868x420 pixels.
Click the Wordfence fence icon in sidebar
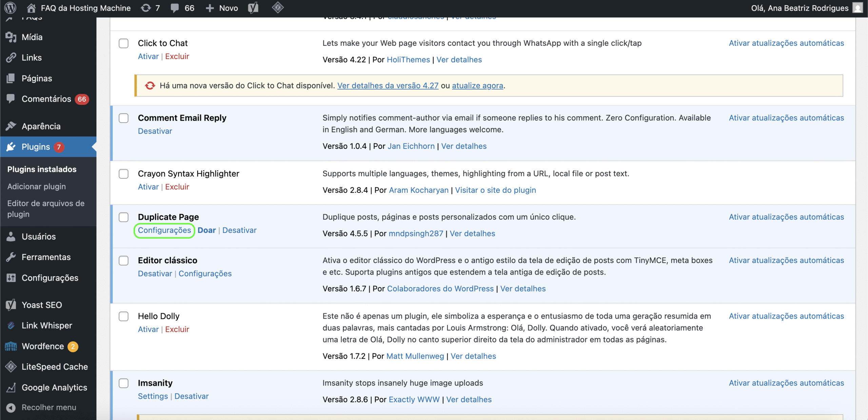[x=11, y=346]
